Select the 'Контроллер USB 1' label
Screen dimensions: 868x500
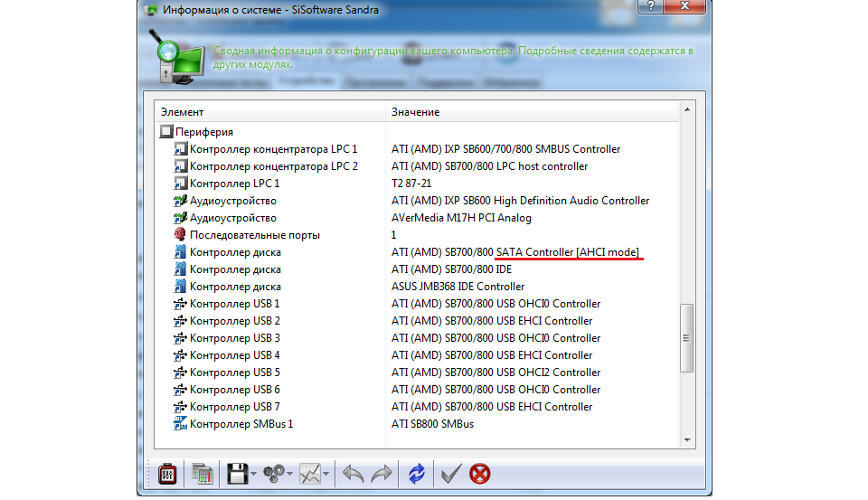235,304
